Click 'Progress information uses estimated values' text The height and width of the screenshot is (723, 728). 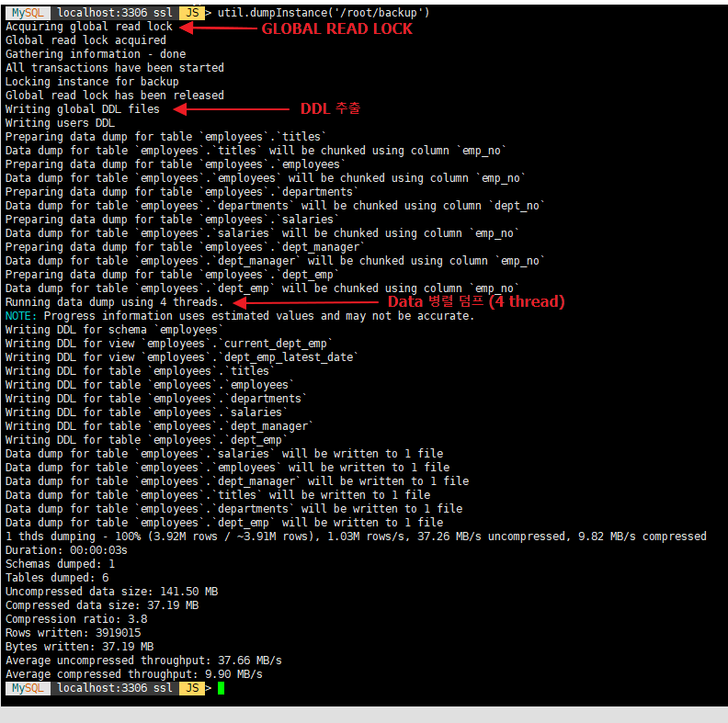pyautogui.click(x=259, y=316)
